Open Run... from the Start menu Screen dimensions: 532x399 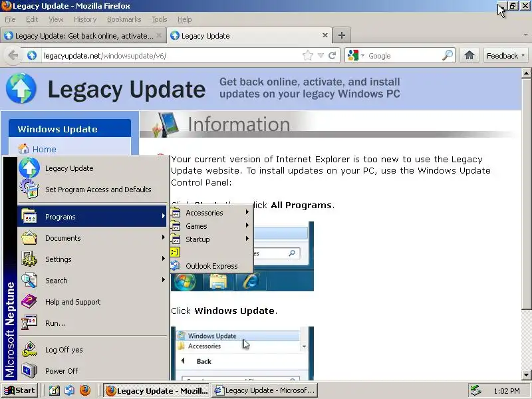coord(92,323)
